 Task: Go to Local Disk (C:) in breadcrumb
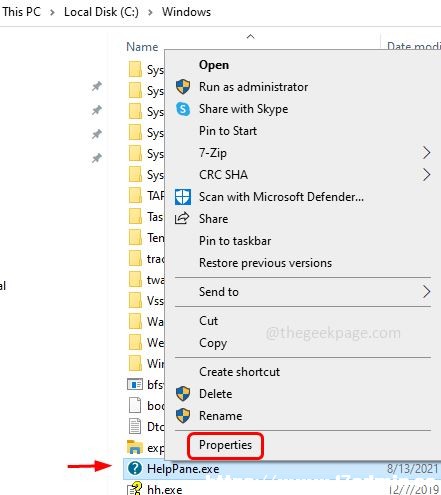tap(101, 12)
